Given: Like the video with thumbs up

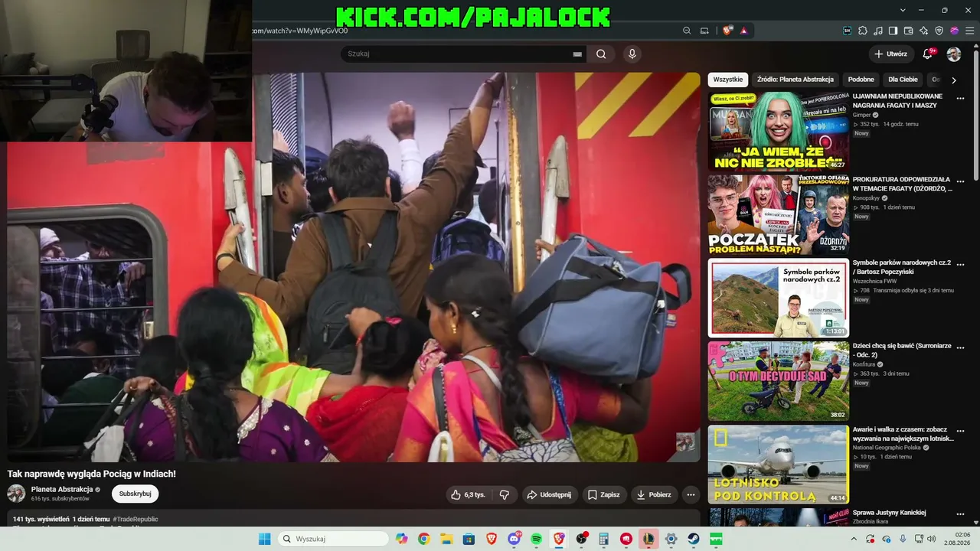Looking at the screenshot, I should coord(468,494).
